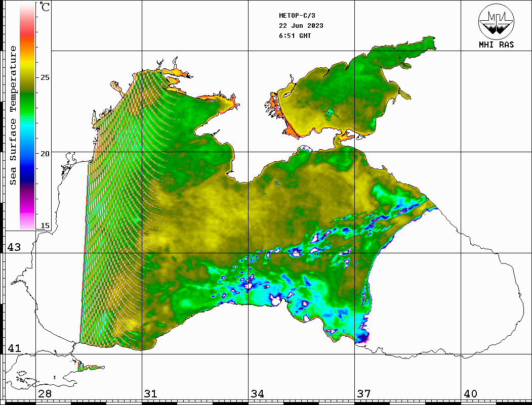Click the 'MHI RAS' text label

click(496, 44)
